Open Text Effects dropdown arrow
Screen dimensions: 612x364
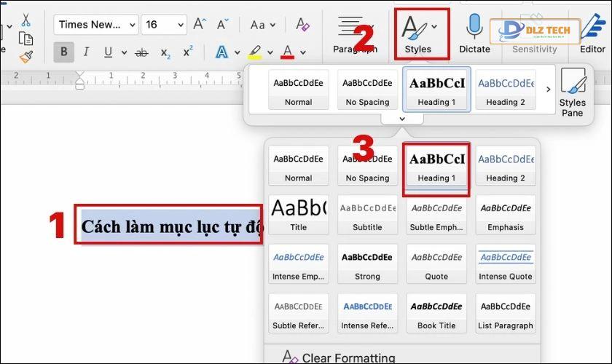(x=237, y=52)
